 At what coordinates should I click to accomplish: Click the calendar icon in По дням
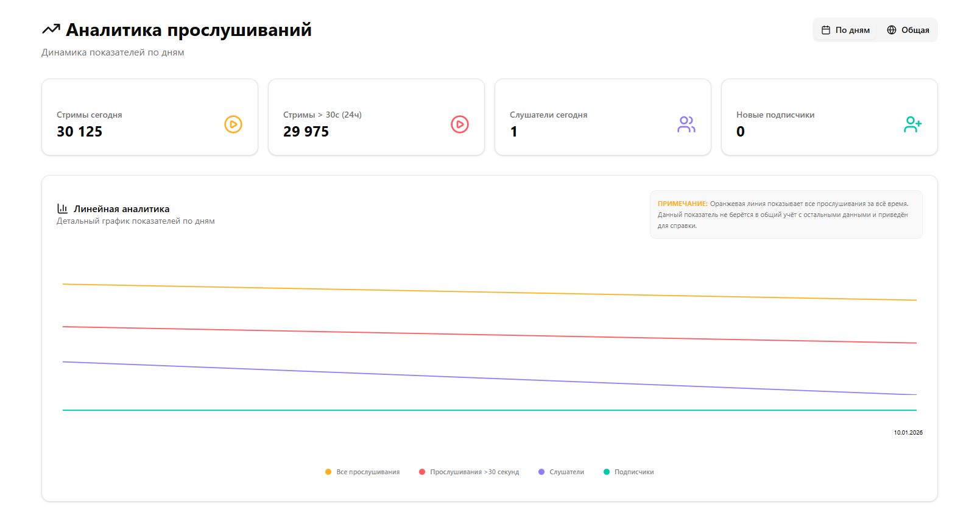click(826, 30)
